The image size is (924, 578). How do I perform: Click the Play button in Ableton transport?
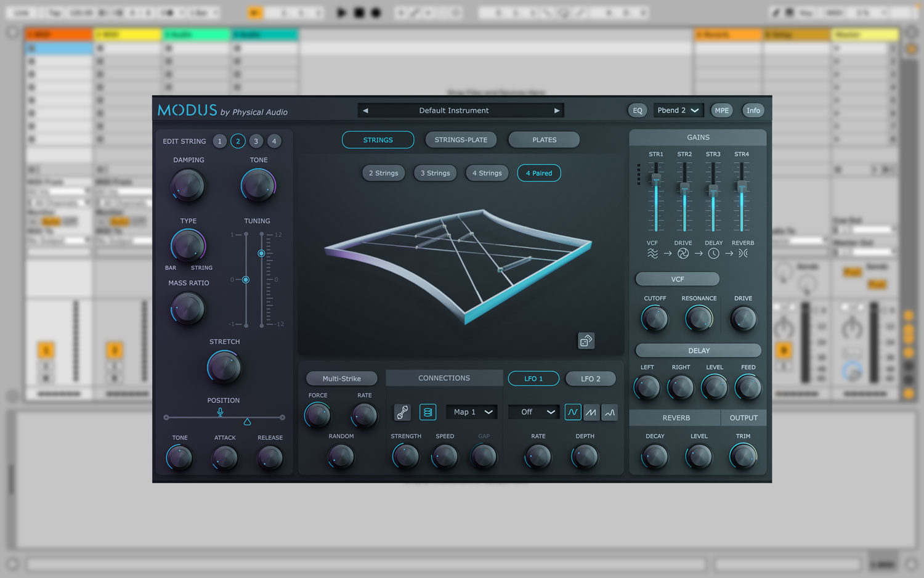pos(341,12)
